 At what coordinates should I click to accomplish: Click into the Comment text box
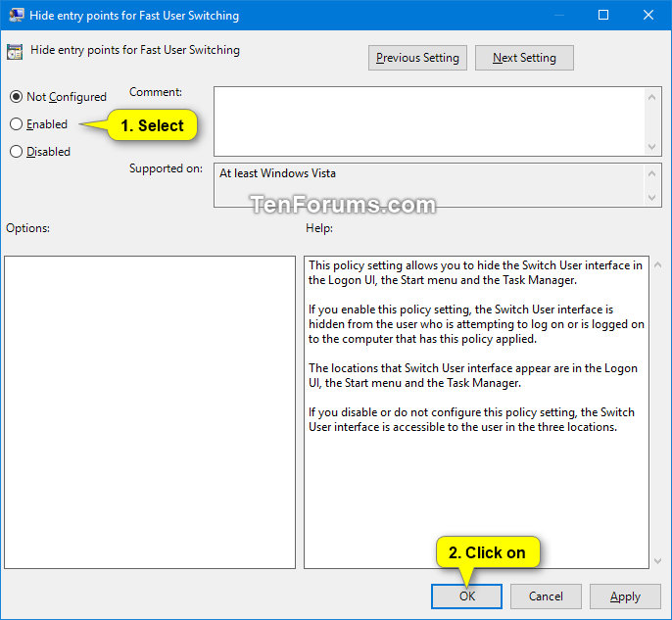[x=429, y=121]
